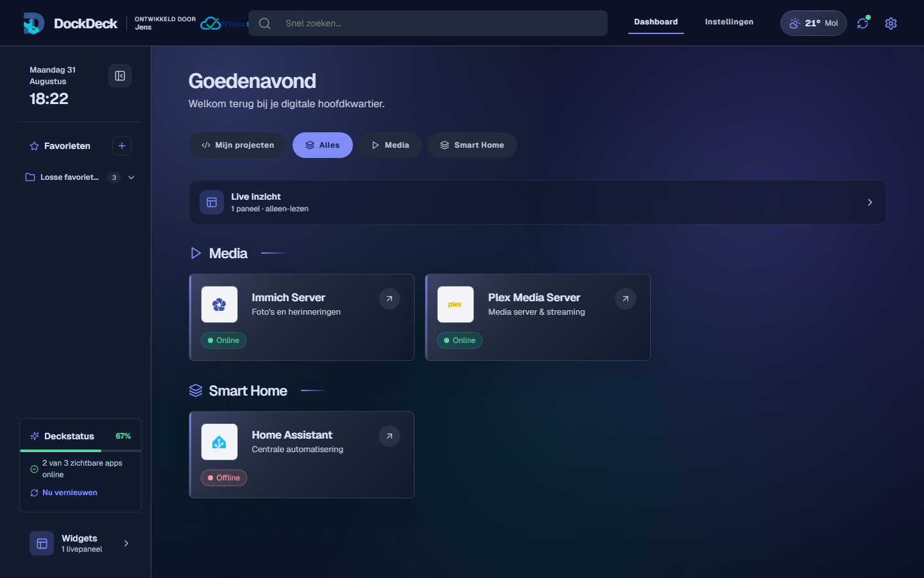
Task: Select the Mijn projecten filter
Action: 238,145
